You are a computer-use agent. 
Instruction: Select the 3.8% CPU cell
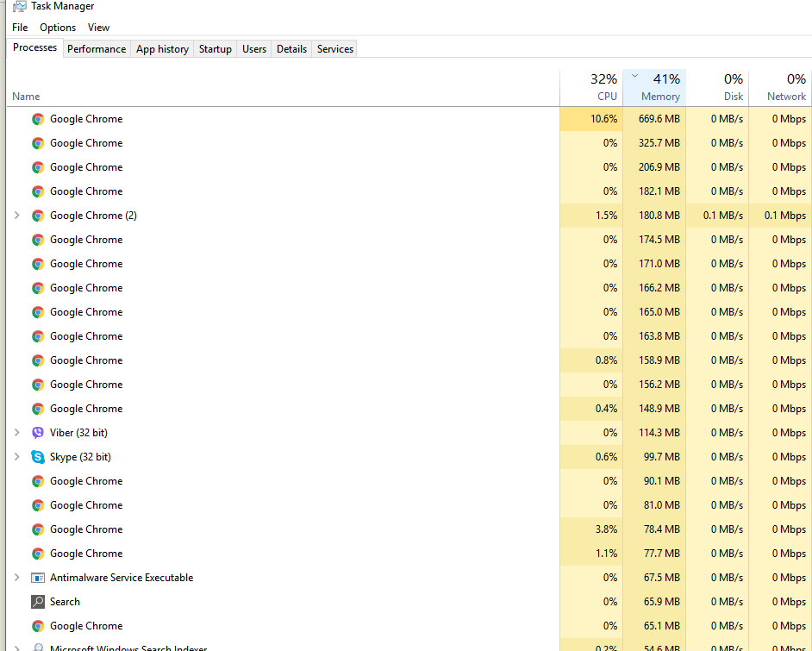(x=591, y=529)
